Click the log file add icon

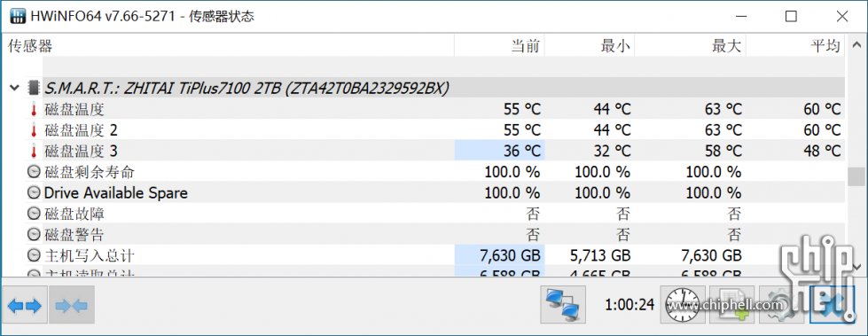coord(732,304)
